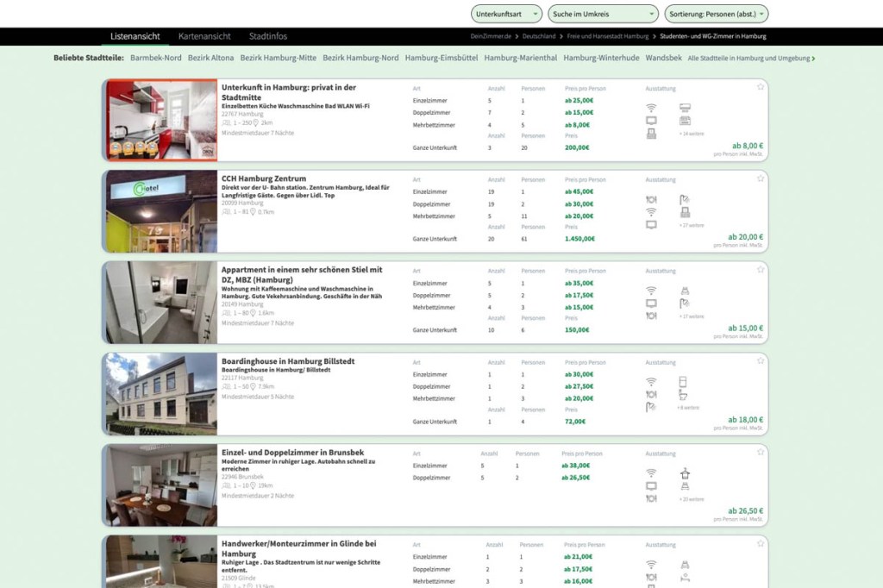Open the kitchen photo of Stadtmitte listing
This screenshot has height=588, width=883.
coord(161,120)
